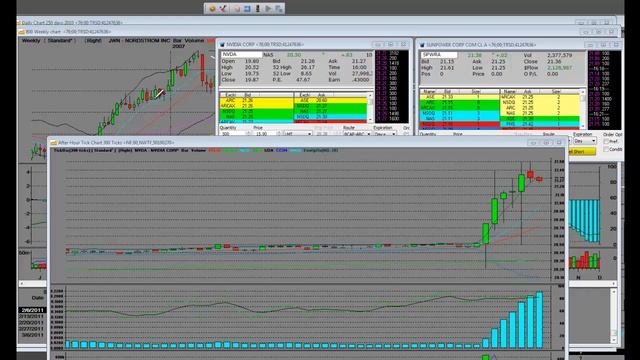This screenshot has height=360, width=640.
Task: Click the ARCAX bid row in NVIDIA level 2
Action: click(x=256, y=106)
